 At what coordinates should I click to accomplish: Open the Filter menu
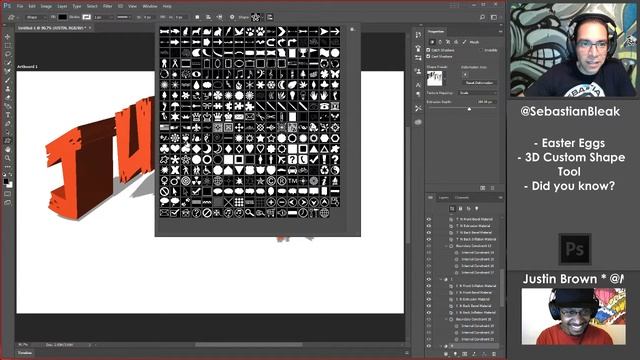(x=107, y=6)
